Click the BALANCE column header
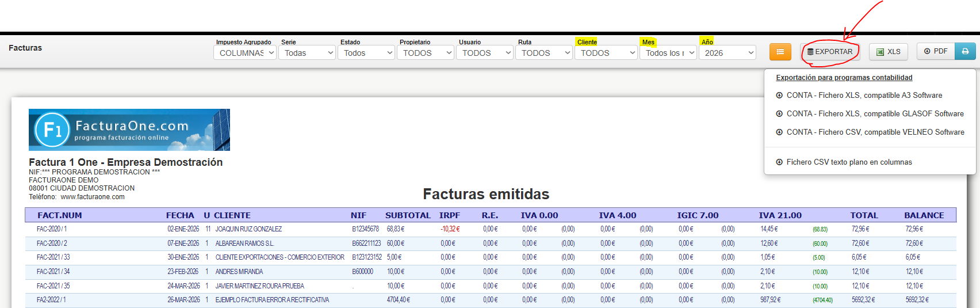This screenshot has height=308, width=980. (924, 215)
